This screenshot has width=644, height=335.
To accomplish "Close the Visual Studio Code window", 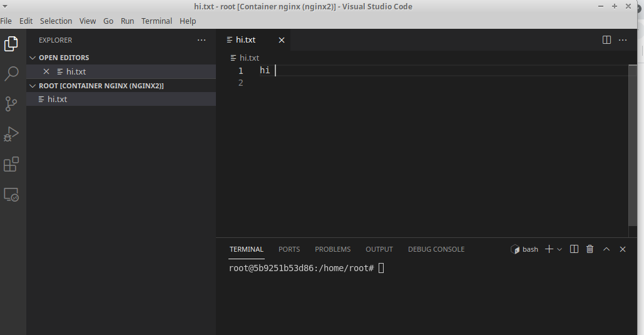I will tap(628, 6).
